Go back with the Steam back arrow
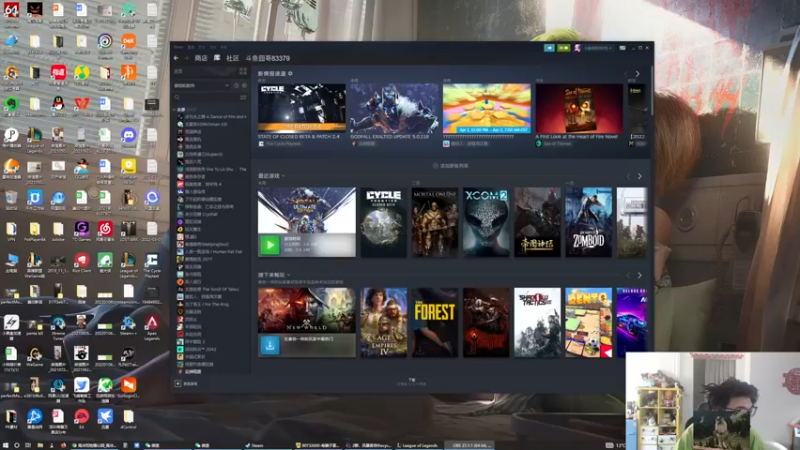Image resolution: width=800 pixels, height=450 pixels. click(176, 58)
